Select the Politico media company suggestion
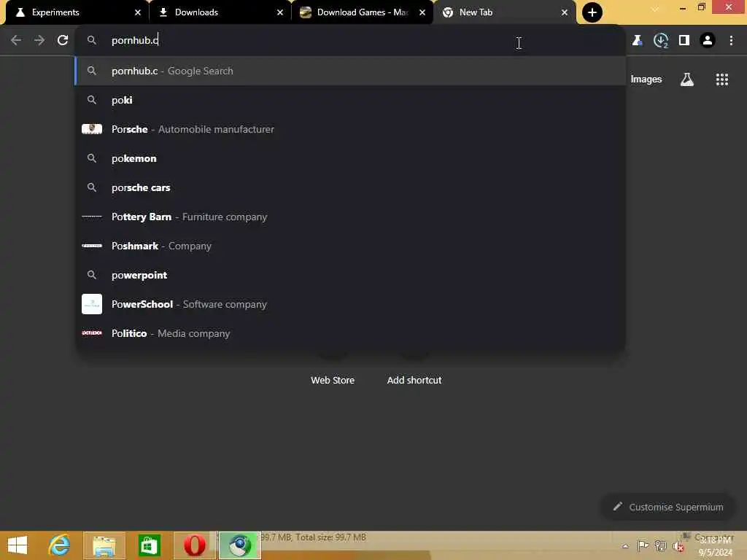Screen dimensions: 747x560 pos(350,333)
